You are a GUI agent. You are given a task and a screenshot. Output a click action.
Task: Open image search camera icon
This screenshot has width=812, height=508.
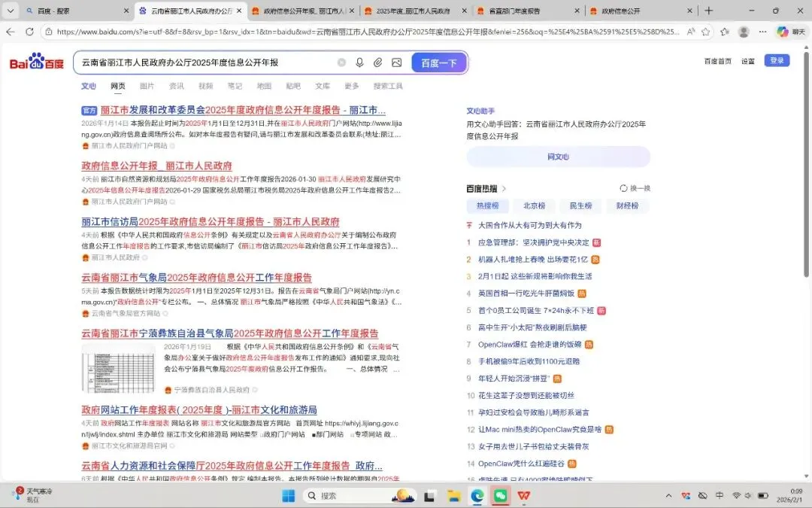click(397, 62)
